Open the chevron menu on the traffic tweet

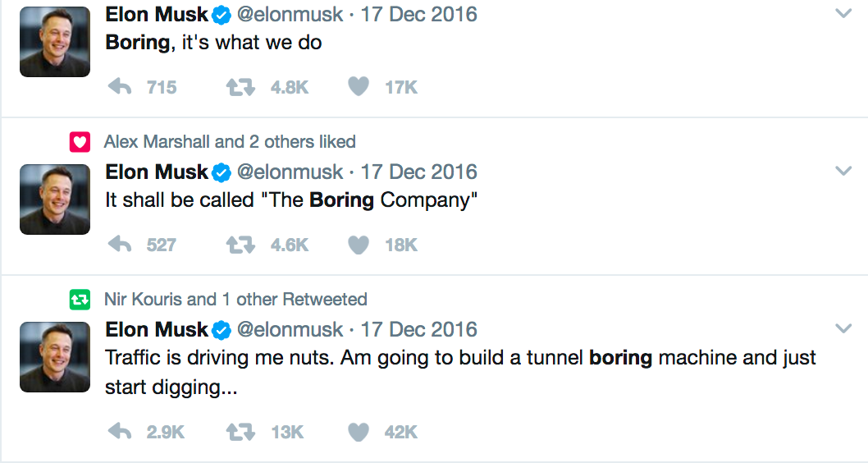click(x=843, y=328)
